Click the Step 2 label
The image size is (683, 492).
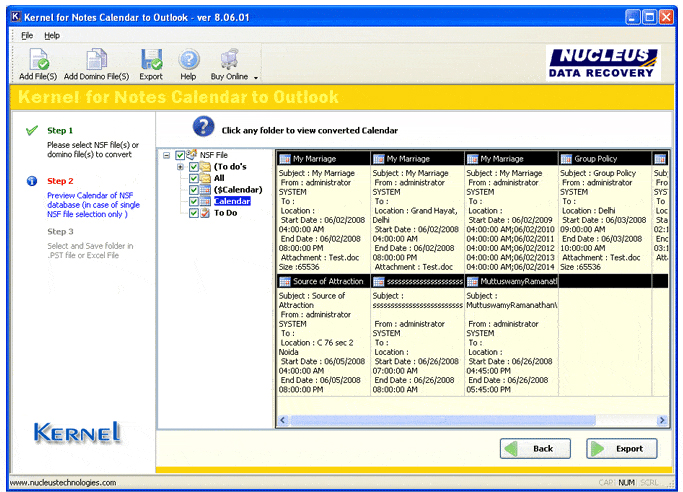click(x=60, y=181)
